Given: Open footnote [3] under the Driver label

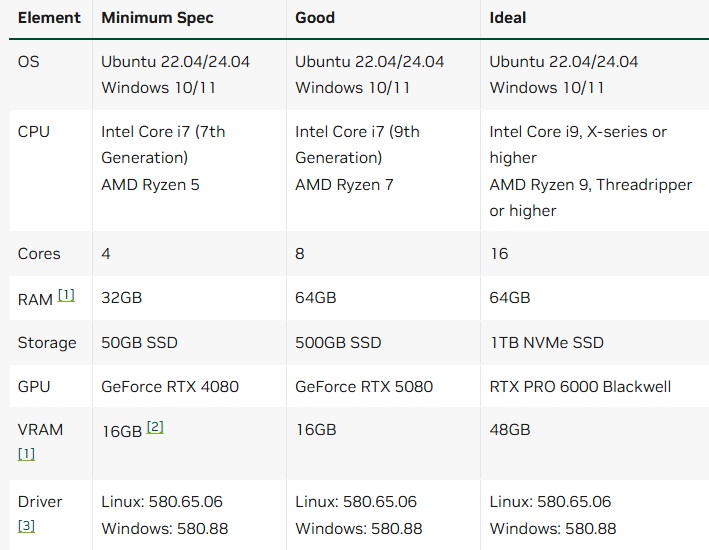Looking at the screenshot, I should click(26, 526).
